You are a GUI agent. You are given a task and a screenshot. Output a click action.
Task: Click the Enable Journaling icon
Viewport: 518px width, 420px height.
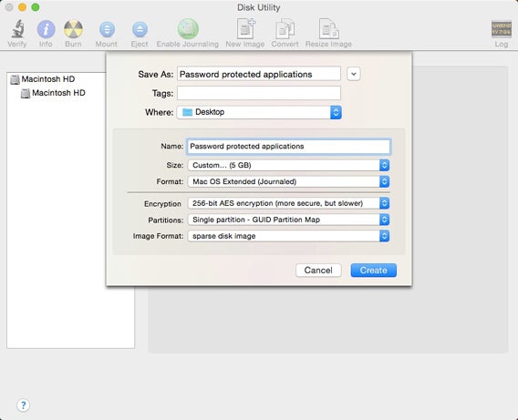188,29
